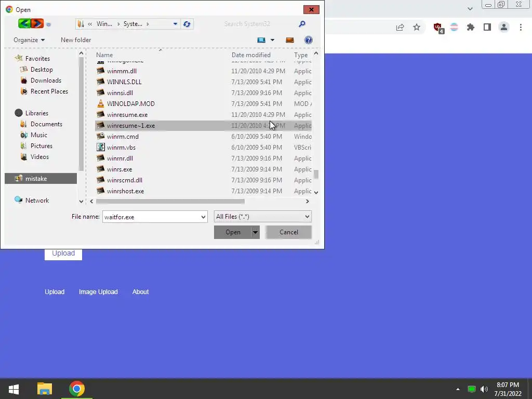Go forward with the orange forward arrow
Viewport: 532px width, 399px height.
(37, 23)
